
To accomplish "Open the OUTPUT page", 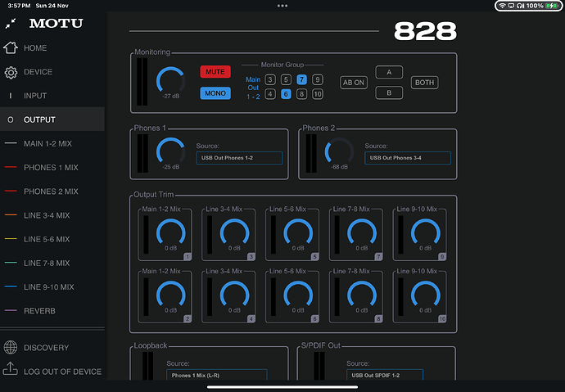I will click(52, 119).
